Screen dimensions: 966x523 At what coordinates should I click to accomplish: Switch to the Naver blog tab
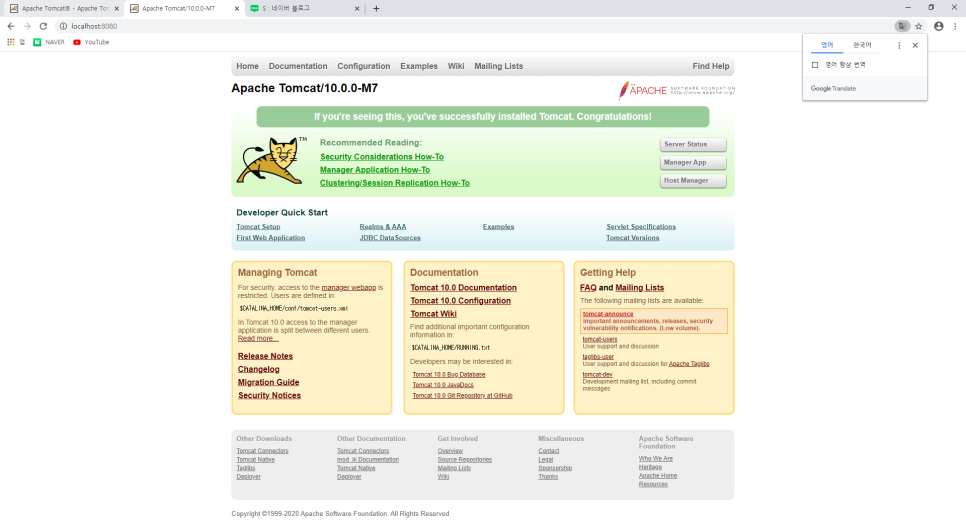point(305,9)
